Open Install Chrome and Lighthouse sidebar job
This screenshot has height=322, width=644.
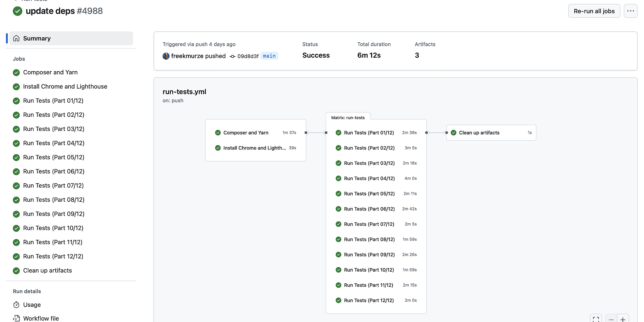click(x=65, y=86)
